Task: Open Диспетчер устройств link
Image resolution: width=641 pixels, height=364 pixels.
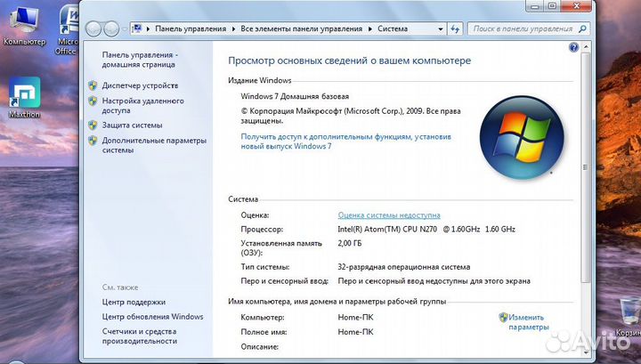Action: 140,85
